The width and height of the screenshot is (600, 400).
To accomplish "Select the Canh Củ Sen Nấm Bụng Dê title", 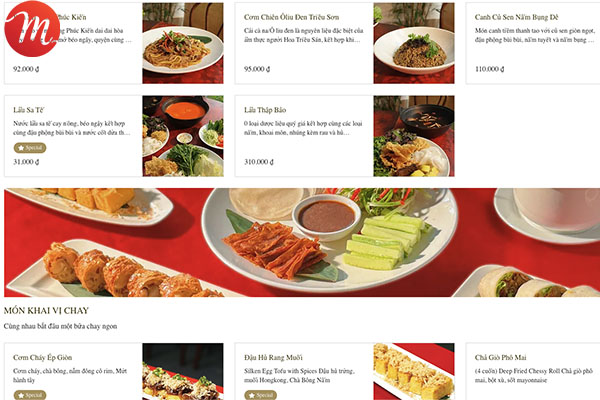I will 517,17.
